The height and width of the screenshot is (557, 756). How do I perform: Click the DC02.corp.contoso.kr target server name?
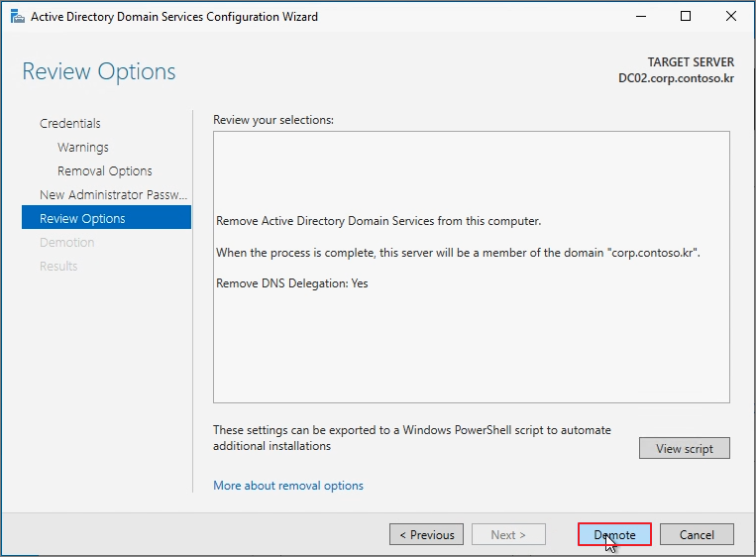676,78
